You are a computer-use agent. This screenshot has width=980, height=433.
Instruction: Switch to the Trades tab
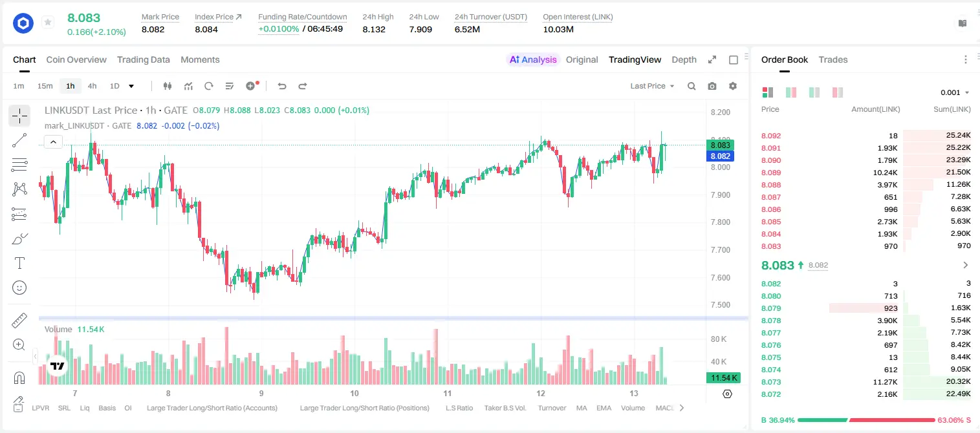tap(833, 59)
